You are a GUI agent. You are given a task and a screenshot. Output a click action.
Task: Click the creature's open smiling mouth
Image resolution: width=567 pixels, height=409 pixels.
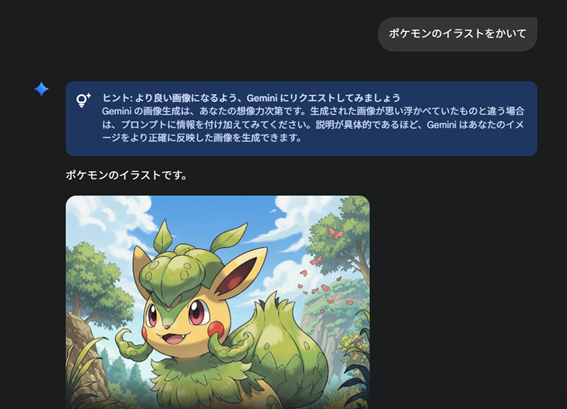[175, 339]
